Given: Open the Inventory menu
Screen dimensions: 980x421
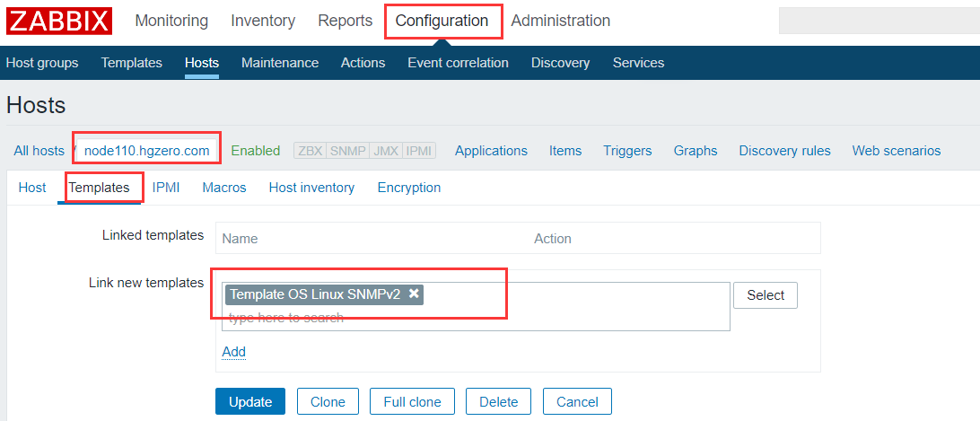Looking at the screenshot, I should [263, 21].
